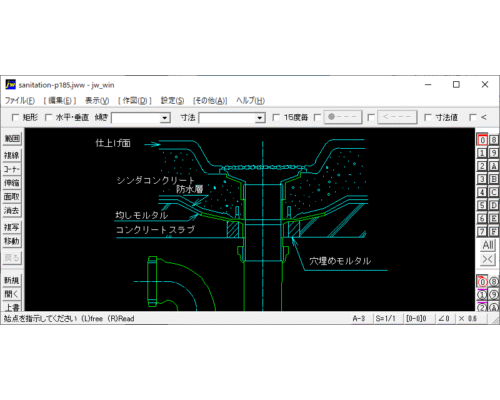Select square layer 6 button
Viewport: 500px width, 400px height.
[482, 218]
